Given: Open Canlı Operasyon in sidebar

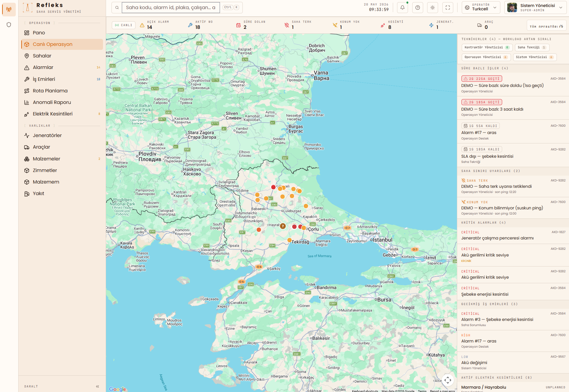Looking at the screenshot, I should (62, 44).
